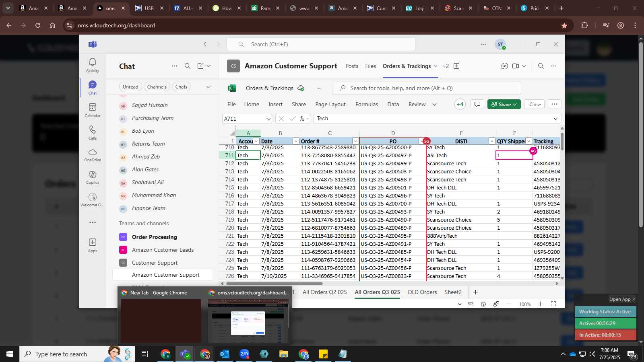Open OneDrive in Teams sidebar

(93, 155)
